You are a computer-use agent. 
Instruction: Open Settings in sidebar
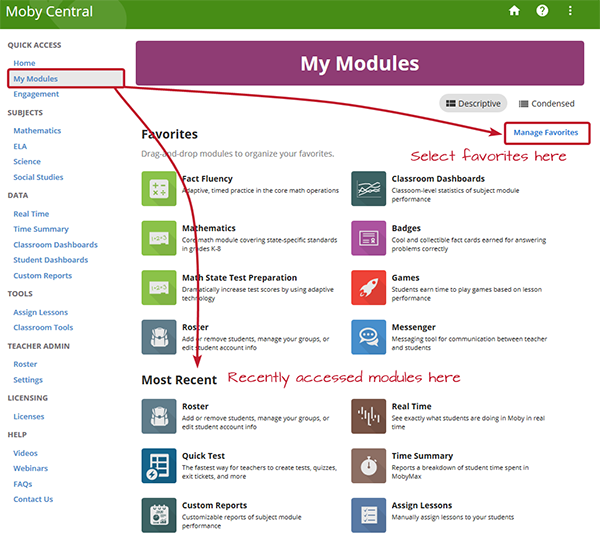pos(28,380)
